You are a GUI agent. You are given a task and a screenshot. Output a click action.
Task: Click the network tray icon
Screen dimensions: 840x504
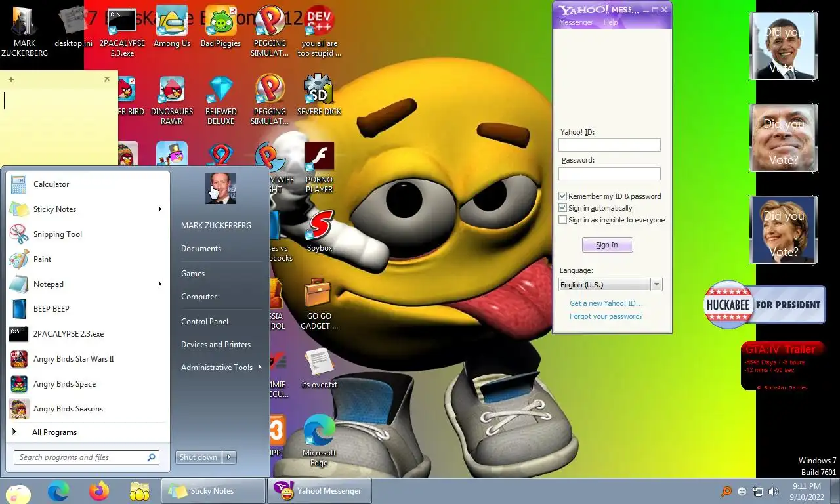758,491
